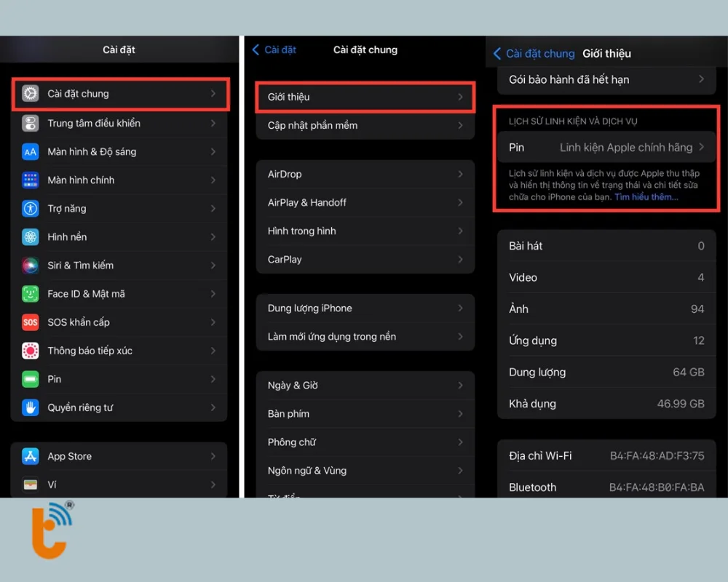Tap the Face ID & Mật mã icon
728x582 pixels.
pos(30,294)
